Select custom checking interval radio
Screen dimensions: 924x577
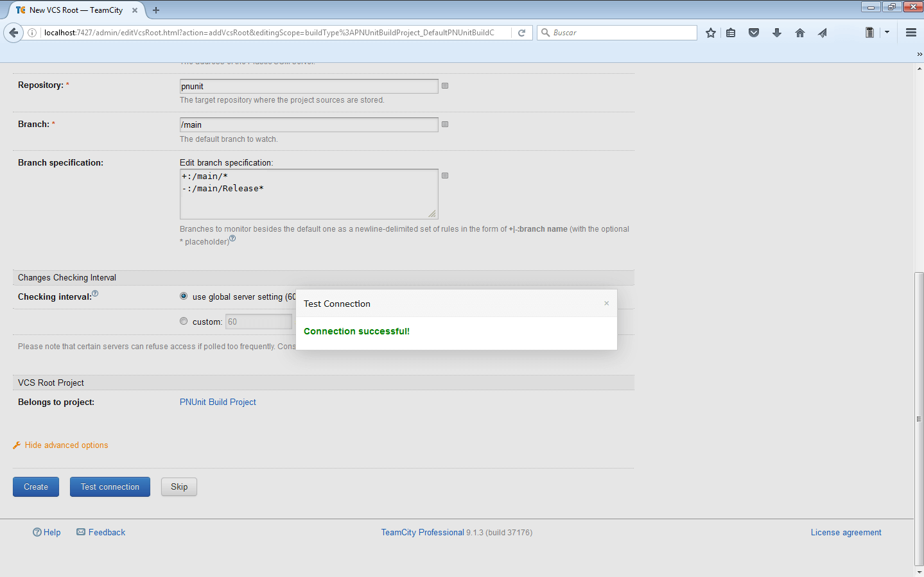pyautogui.click(x=184, y=322)
